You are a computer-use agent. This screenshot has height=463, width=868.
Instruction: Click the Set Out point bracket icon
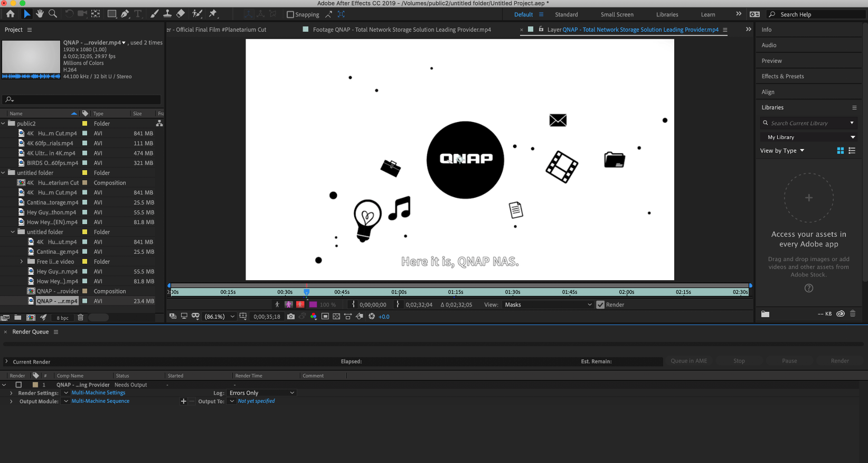[398, 304]
